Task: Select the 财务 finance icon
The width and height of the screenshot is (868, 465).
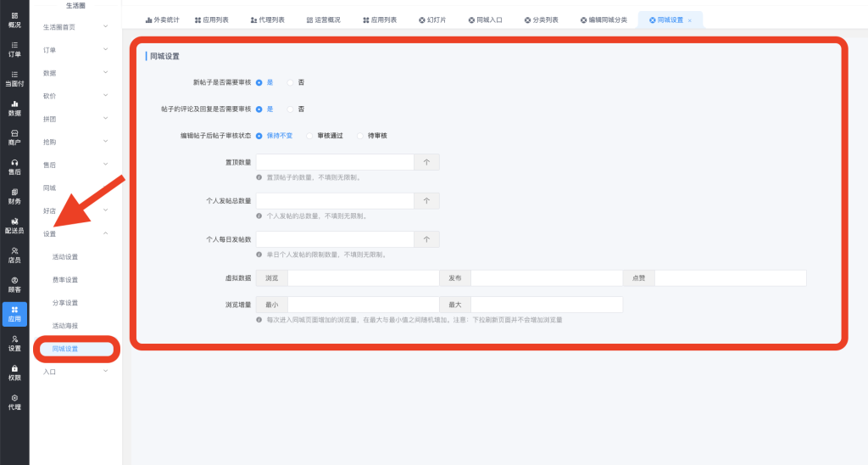Action: pyautogui.click(x=14, y=196)
